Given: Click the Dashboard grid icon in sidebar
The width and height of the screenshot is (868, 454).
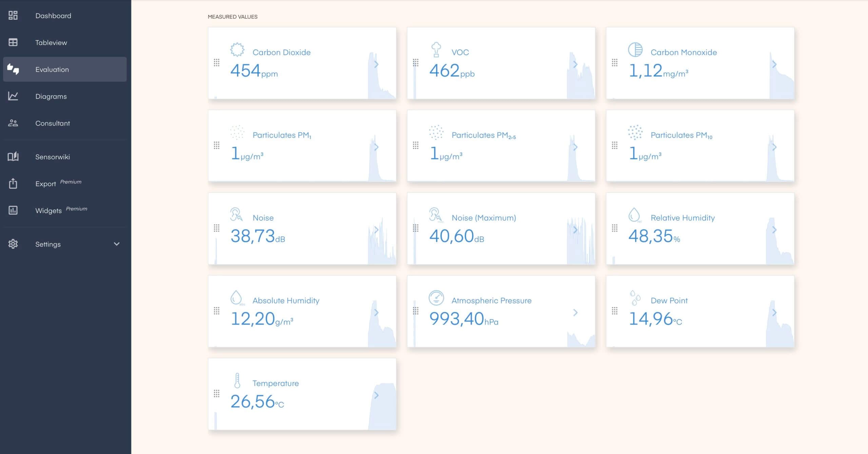Looking at the screenshot, I should coord(13,16).
